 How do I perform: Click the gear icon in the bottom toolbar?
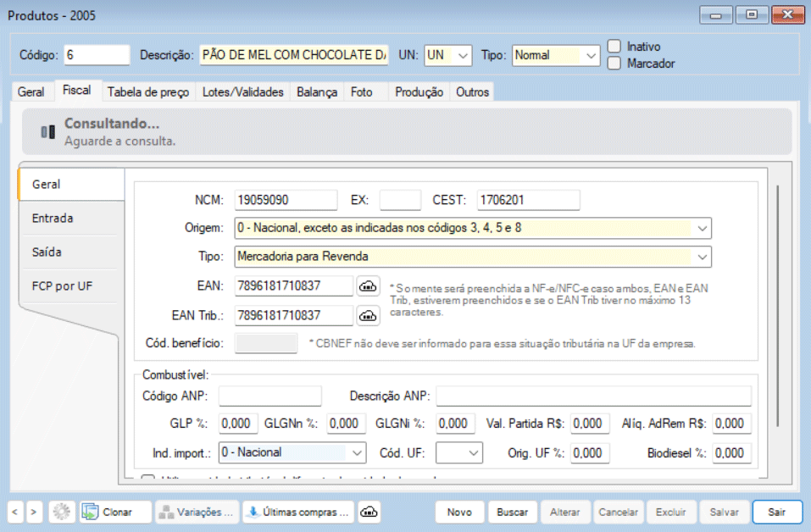tap(62, 512)
